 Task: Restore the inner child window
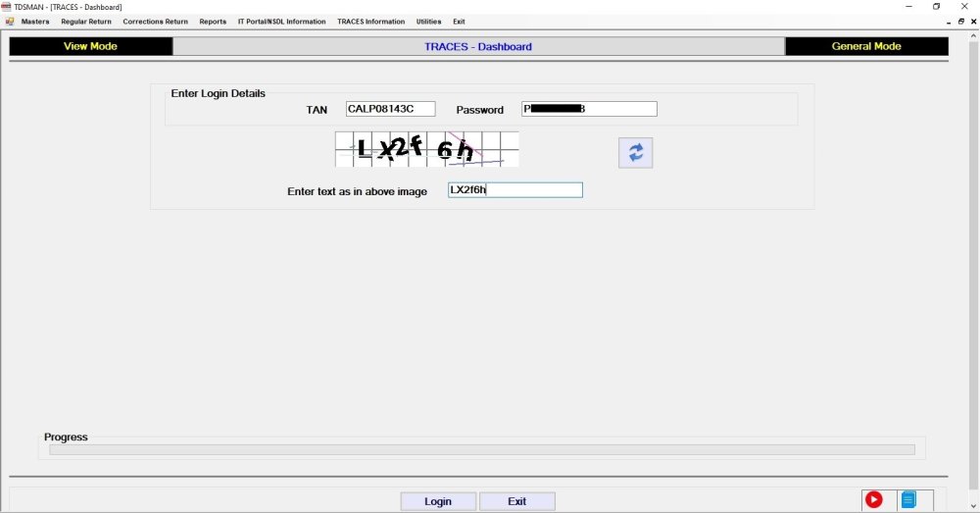click(961, 22)
